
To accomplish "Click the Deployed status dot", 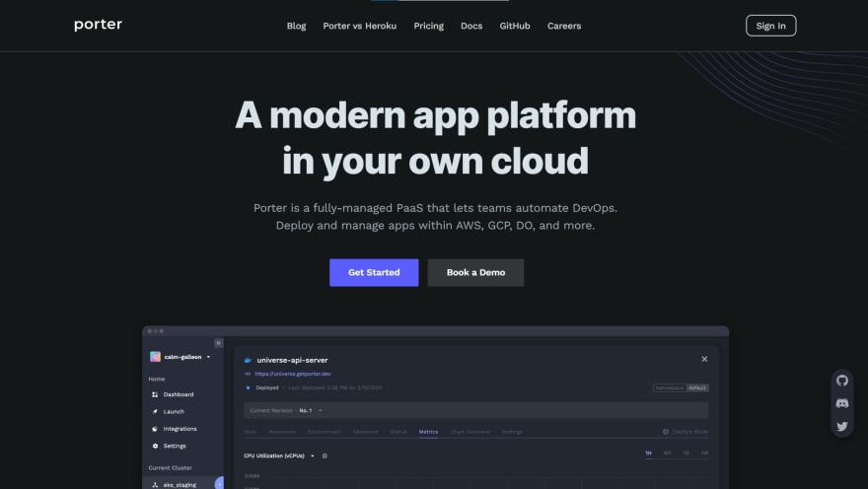I will (248, 387).
